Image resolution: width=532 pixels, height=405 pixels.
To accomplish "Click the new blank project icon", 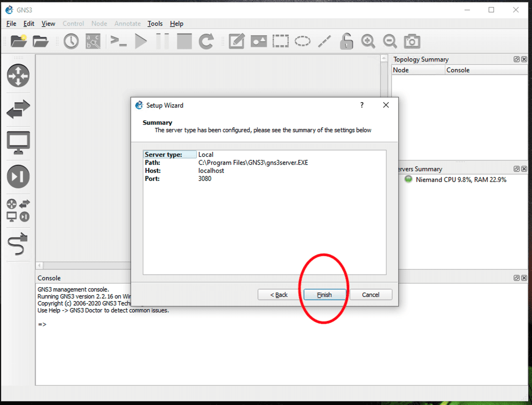I will pyautogui.click(x=18, y=41).
